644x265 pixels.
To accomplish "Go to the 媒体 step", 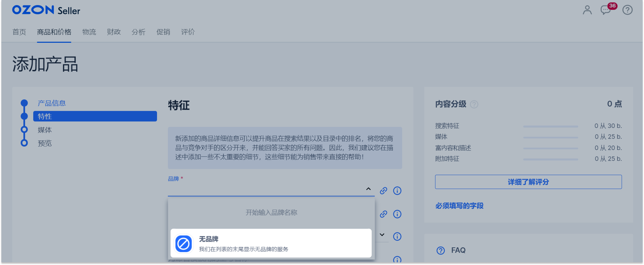I will click(44, 130).
